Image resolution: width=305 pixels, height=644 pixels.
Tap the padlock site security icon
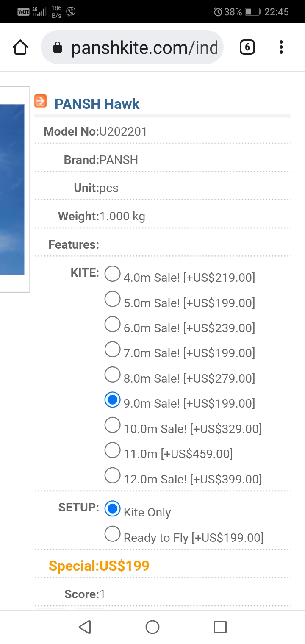pyautogui.click(x=58, y=48)
